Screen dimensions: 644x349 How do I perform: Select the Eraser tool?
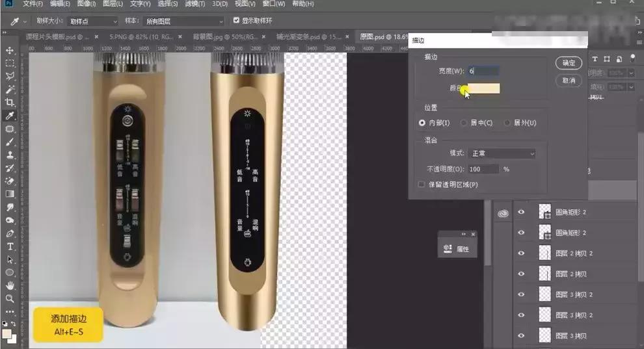pos(10,181)
